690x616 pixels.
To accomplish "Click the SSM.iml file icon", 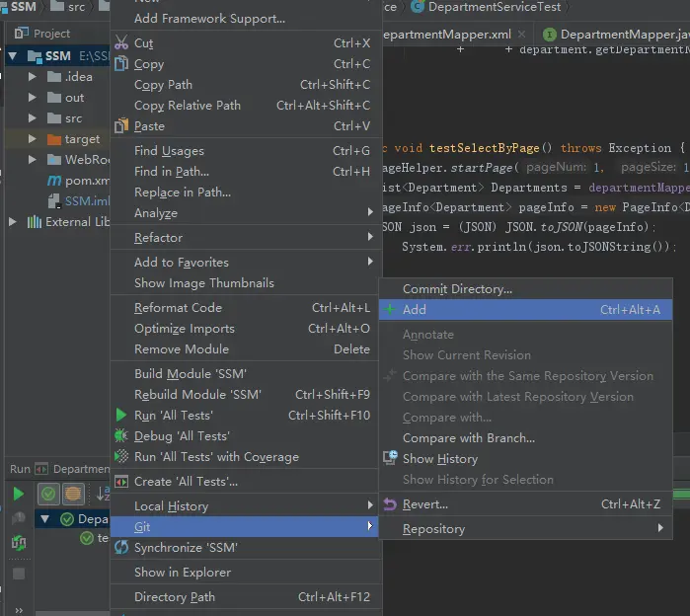I will (54, 201).
